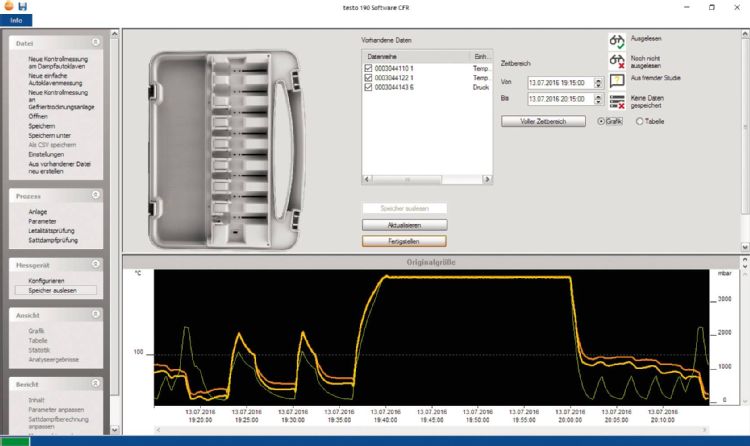Choose Speicher auslesen in Messgerät panel
This screenshot has height=446, width=750.
(49, 290)
